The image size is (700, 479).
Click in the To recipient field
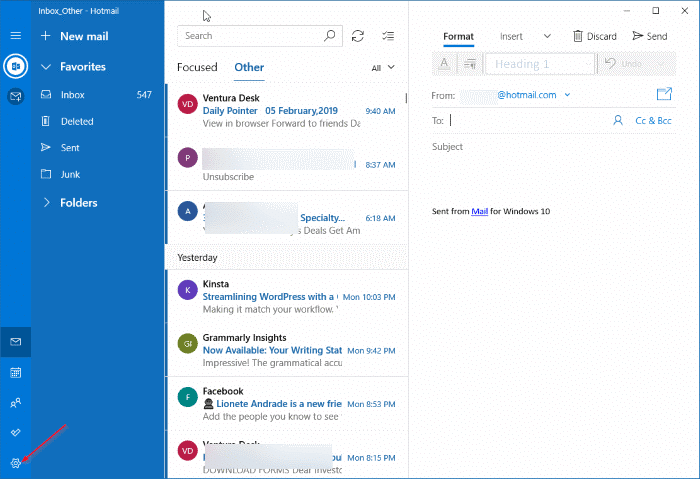[527, 121]
